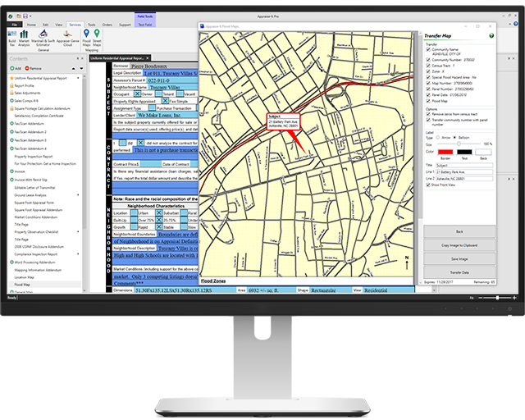Click the label Title input field
525x420 pixels.
[464, 165]
